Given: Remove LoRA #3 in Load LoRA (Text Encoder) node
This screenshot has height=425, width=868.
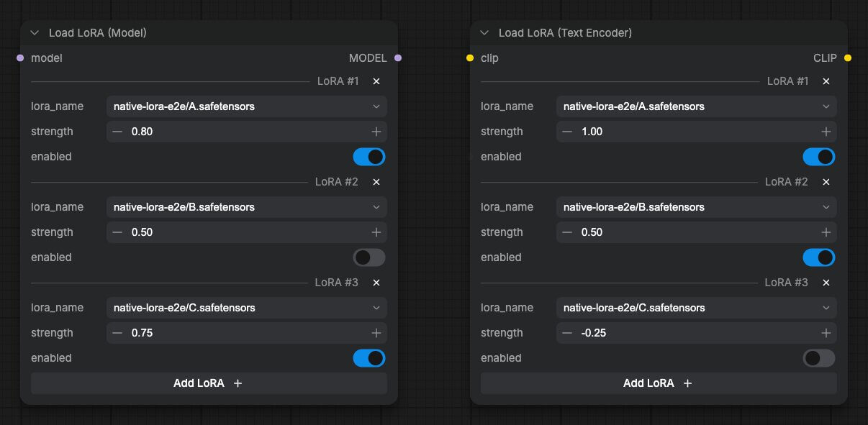Looking at the screenshot, I should click(x=826, y=283).
